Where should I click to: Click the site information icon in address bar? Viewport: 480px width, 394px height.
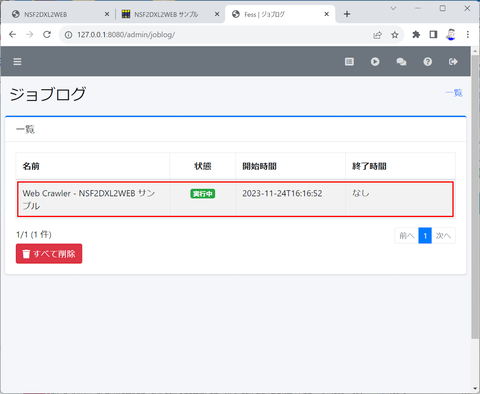68,35
